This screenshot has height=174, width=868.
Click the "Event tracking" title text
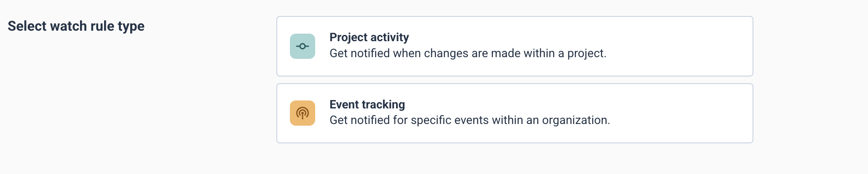[x=367, y=104]
